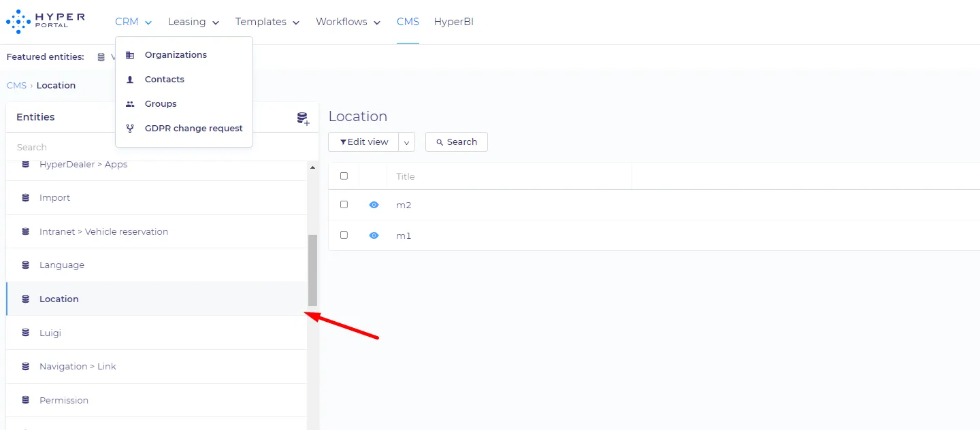Select the Permission entity
Screen dimensions: 980x430
point(157,401)
